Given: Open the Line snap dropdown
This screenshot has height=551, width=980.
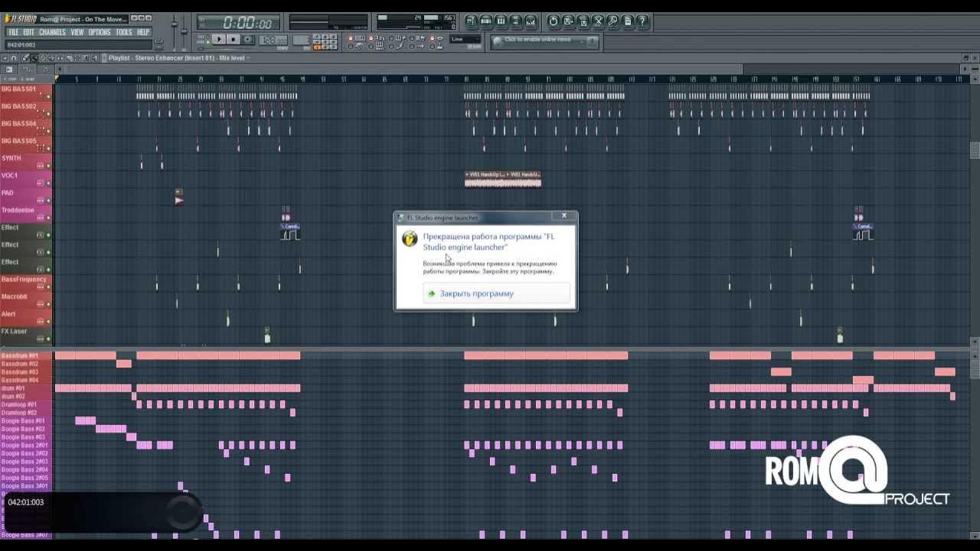Looking at the screenshot, I should tap(465, 39).
